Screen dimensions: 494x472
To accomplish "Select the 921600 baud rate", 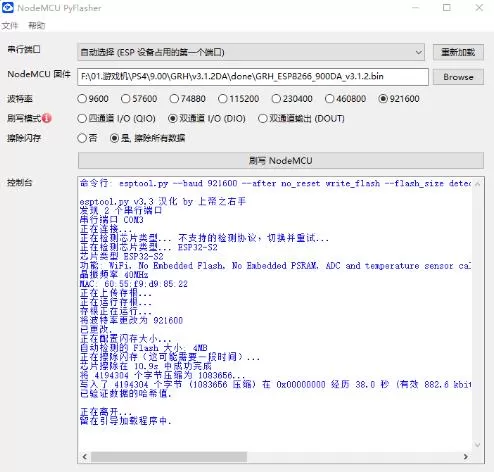I will 399,99.
